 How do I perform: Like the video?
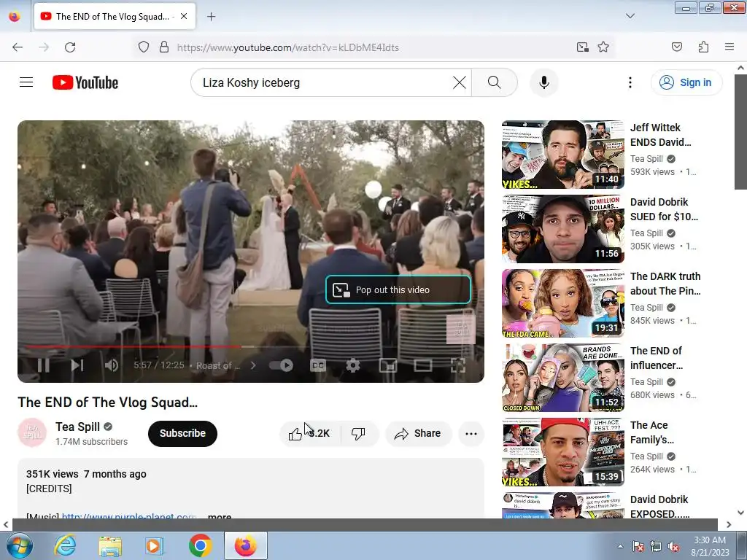pos(309,433)
